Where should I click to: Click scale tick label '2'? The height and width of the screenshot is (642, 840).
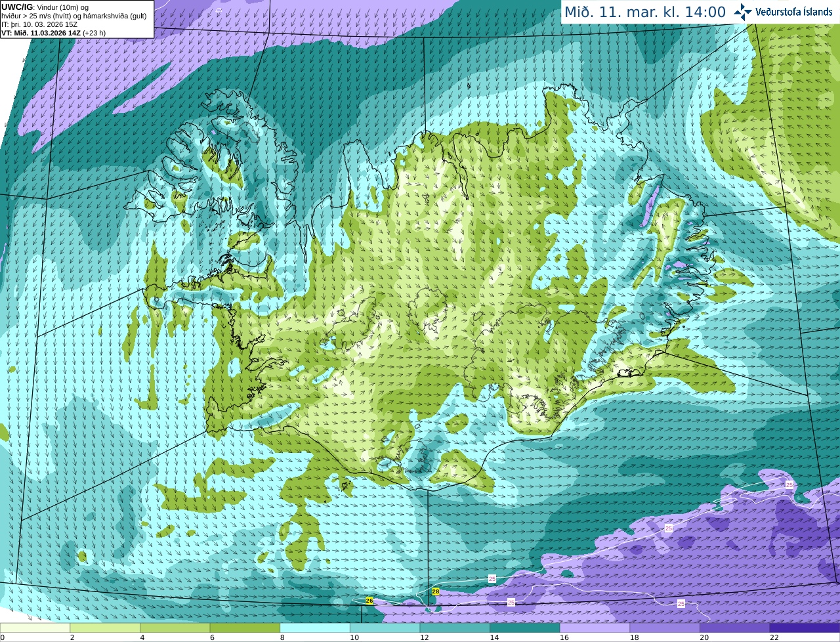point(72,637)
